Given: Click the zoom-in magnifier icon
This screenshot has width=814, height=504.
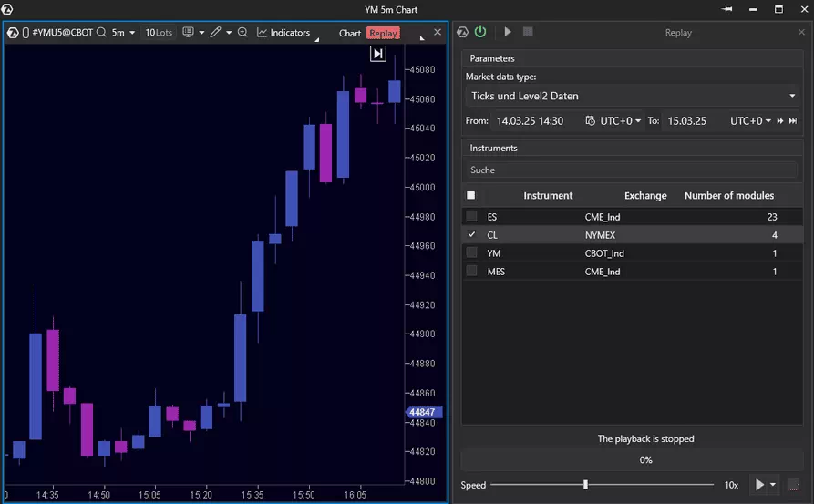Looking at the screenshot, I should (242, 32).
